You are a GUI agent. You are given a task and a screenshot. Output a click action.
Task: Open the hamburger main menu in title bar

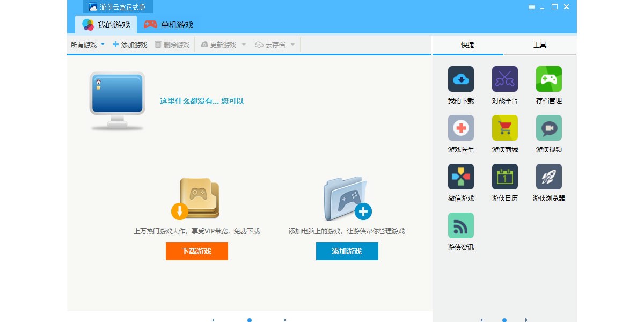click(x=532, y=7)
